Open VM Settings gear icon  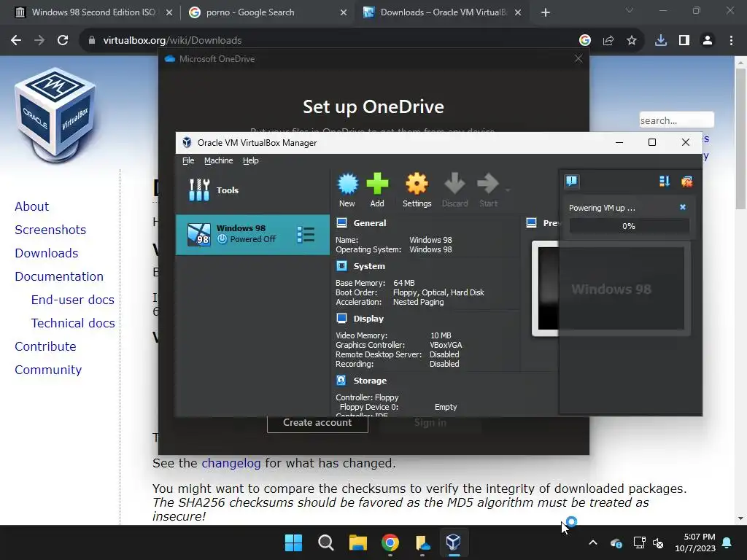[417, 189]
